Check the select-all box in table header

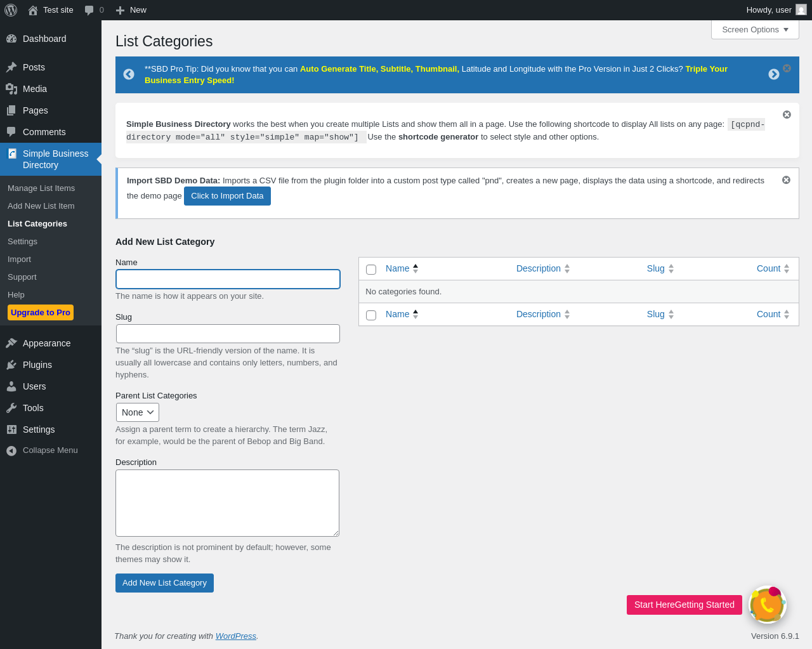click(371, 270)
